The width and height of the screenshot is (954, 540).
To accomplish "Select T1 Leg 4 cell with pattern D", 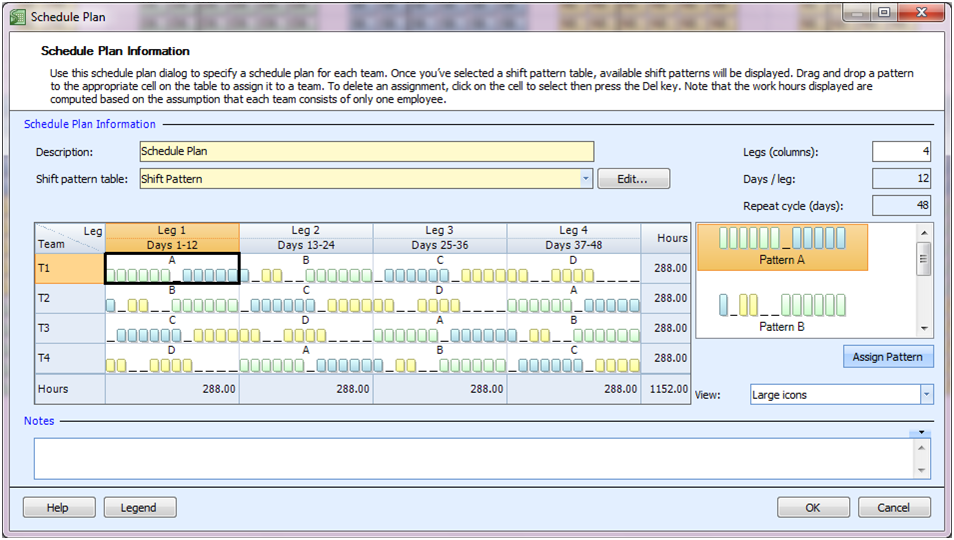I will click(x=574, y=268).
